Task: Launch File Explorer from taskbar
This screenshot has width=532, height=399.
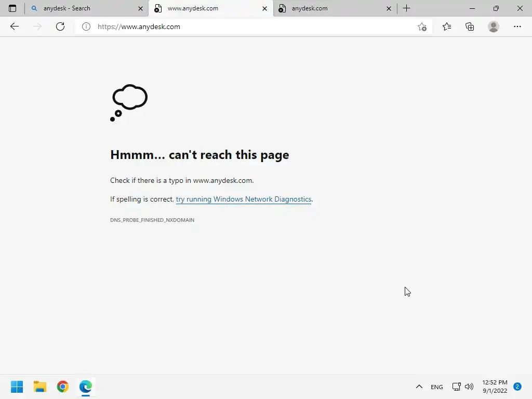Action: tap(39, 387)
